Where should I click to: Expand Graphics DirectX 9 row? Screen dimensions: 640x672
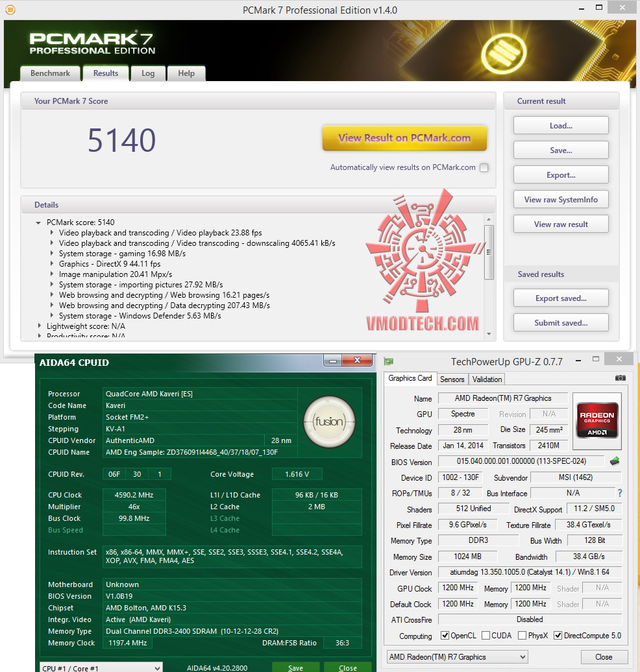[x=52, y=263]
